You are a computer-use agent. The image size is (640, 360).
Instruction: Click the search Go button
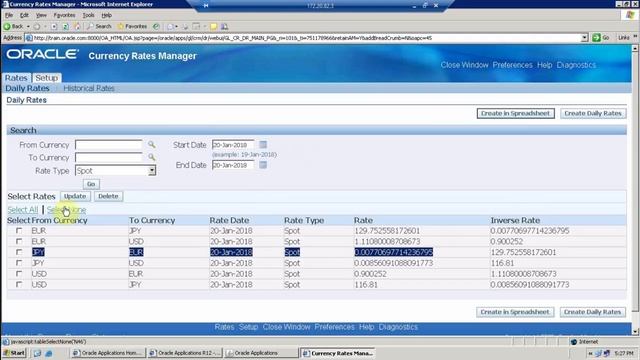tap(91, 184)
